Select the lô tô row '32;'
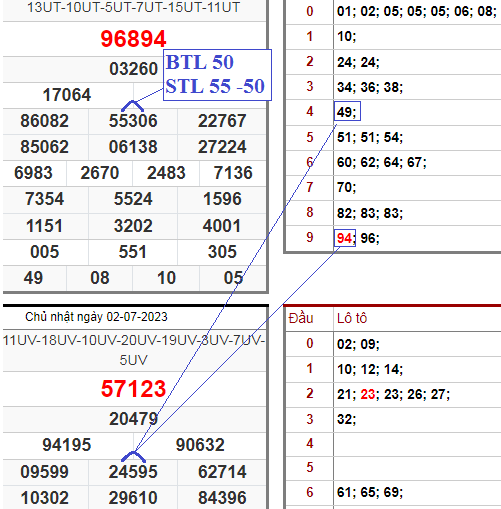 click(346, 419)
